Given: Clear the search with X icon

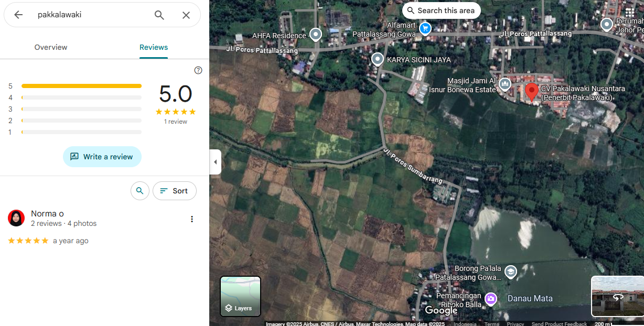Looking at the screenshot, I should point(186,15).
